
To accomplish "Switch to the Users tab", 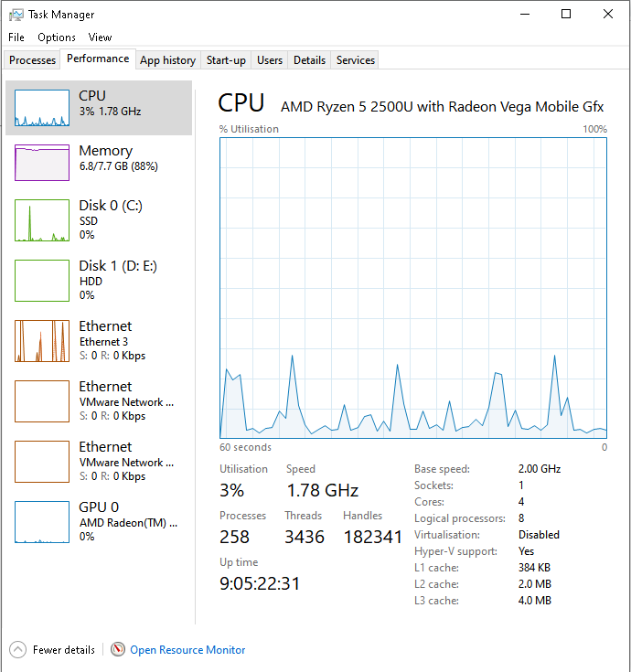I will coord(270,60).
